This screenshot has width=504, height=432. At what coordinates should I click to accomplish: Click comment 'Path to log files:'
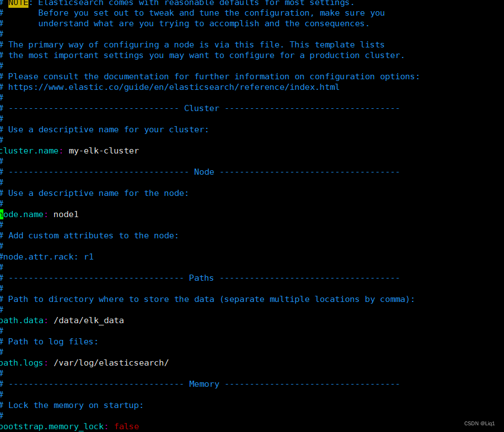click(53, 342)
